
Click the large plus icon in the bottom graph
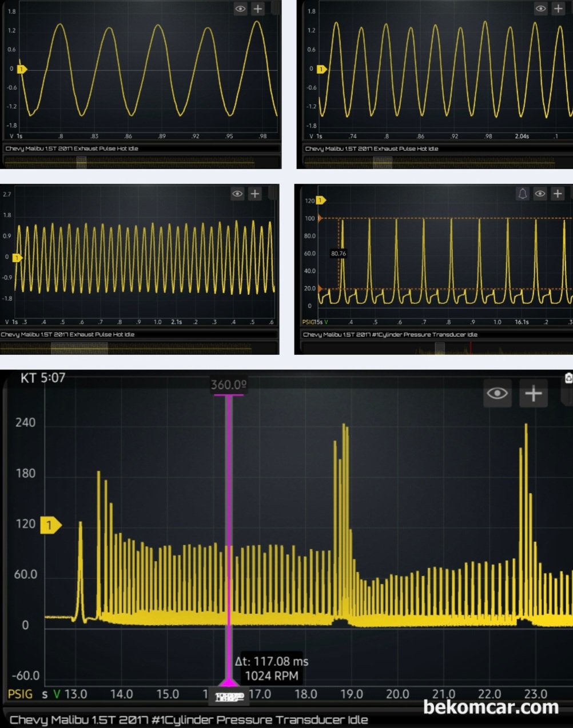(533, 393)
